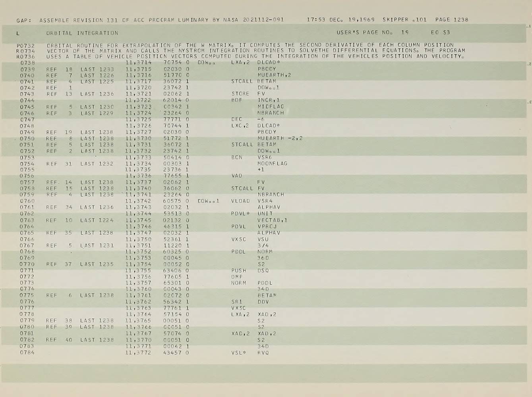The width and height of the screenshot is (532, 397).
Task: Click 'LAST 1232' reference on line 0754
Action: (97, 164)
